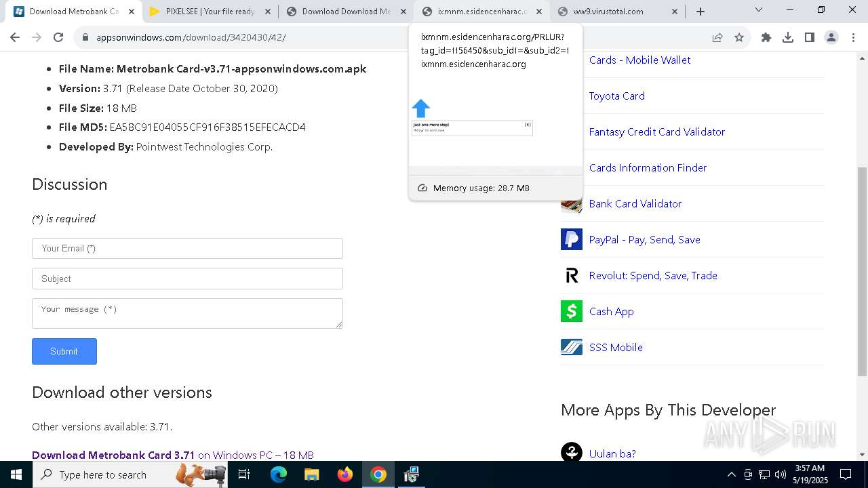Select Download Metrobank Card tab
This screenshot has height=488, width=868.
(x=74, y=11)
